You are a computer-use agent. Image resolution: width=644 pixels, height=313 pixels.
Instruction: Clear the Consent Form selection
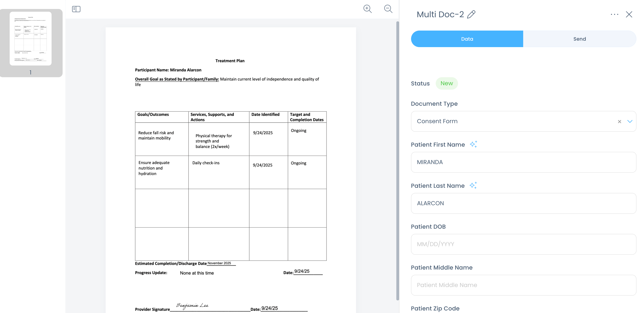[619, 122]
